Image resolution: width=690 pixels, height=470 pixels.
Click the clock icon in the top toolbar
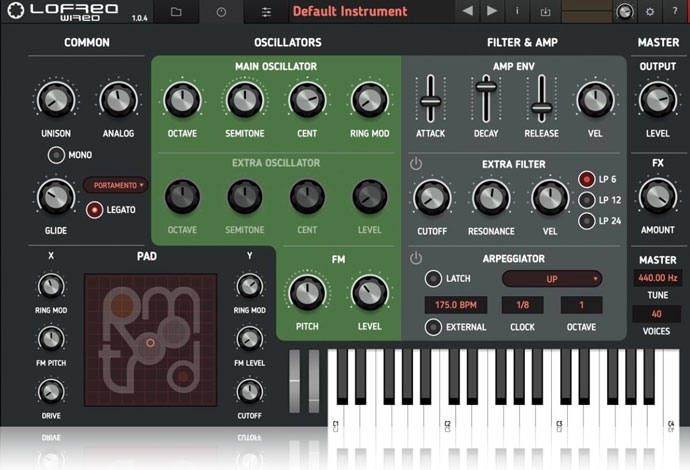click(220, 12)
